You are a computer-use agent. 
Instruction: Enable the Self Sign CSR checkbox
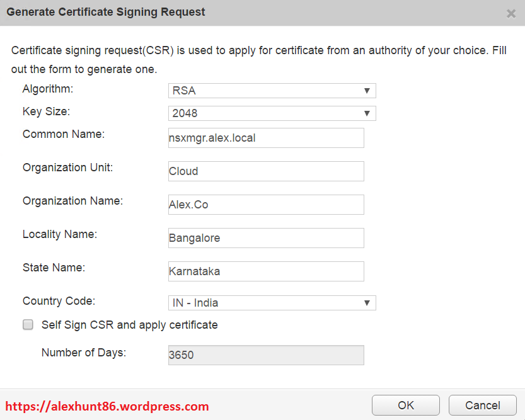point(28,325)
